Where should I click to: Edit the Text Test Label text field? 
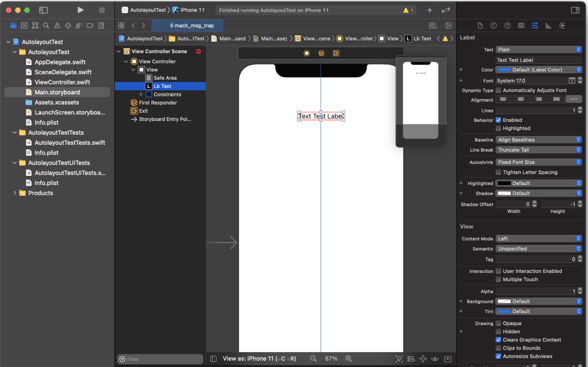pos(539,60)
